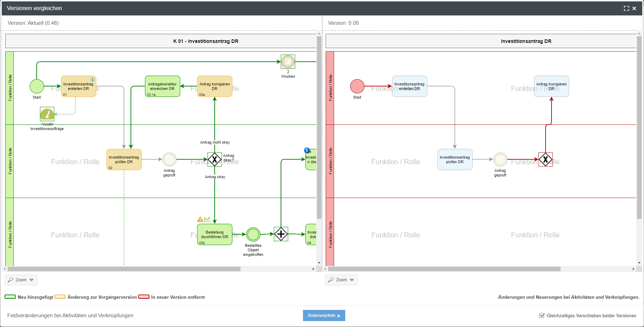Click the red removed gateway in version 0.08
Screen dimensions: 644x327
point(546,159)
